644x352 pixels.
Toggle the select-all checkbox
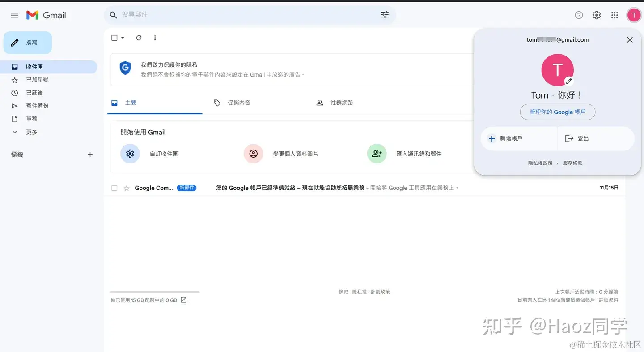(x=114, y=38)
